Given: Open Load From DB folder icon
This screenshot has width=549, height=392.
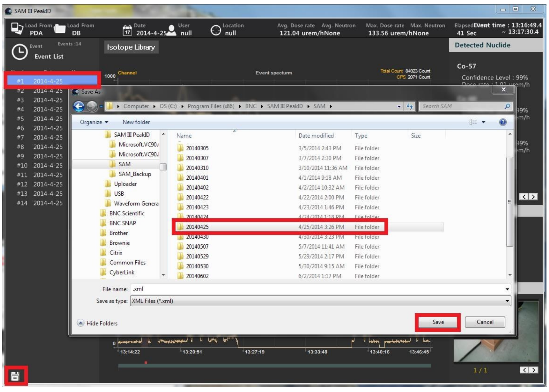Looking at the screenshot, I should (x=59, y=28).
